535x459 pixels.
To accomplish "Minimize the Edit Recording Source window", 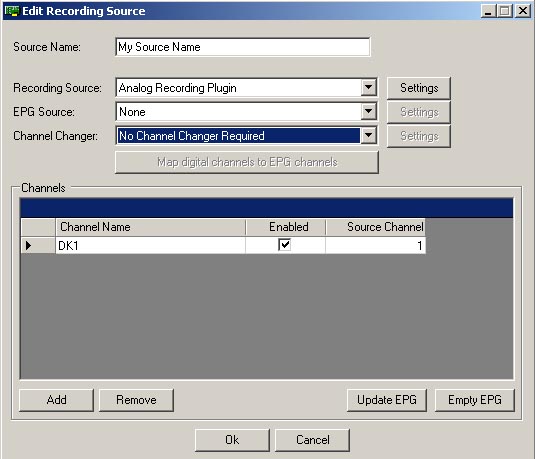I will click(488, 11).
